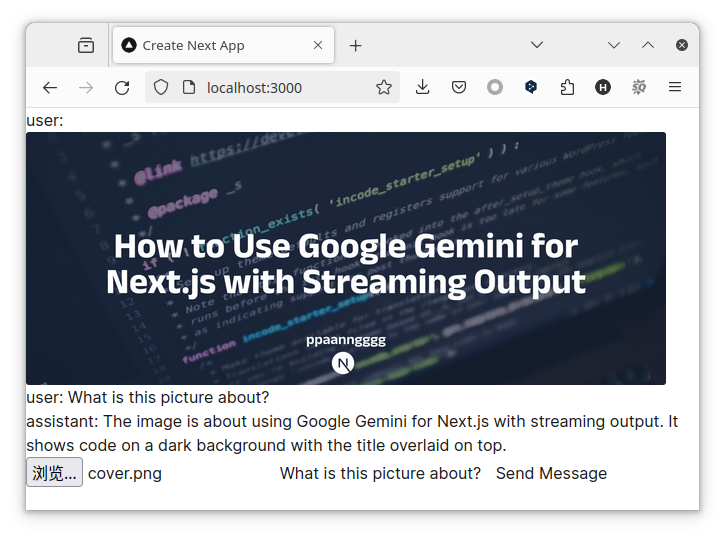Open the list all tabs dropdown
Viewport: 725px width, 539px height.
pyautogui.click(x=537, y=45)
